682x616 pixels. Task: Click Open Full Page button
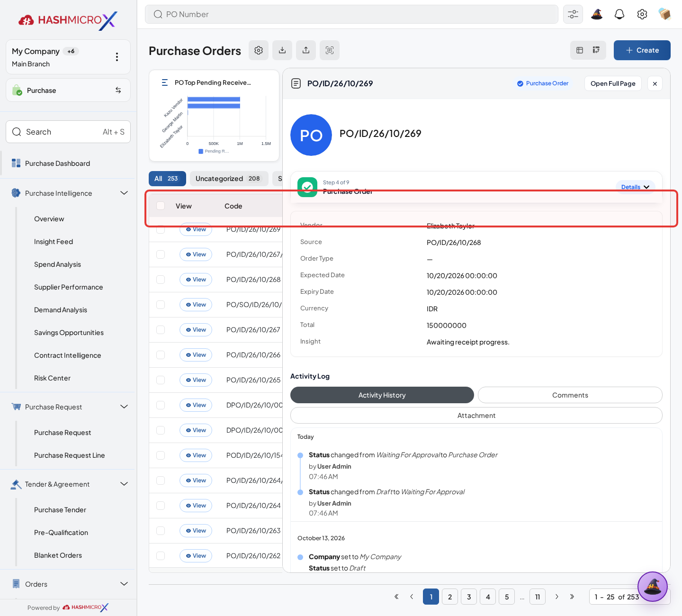613,83
